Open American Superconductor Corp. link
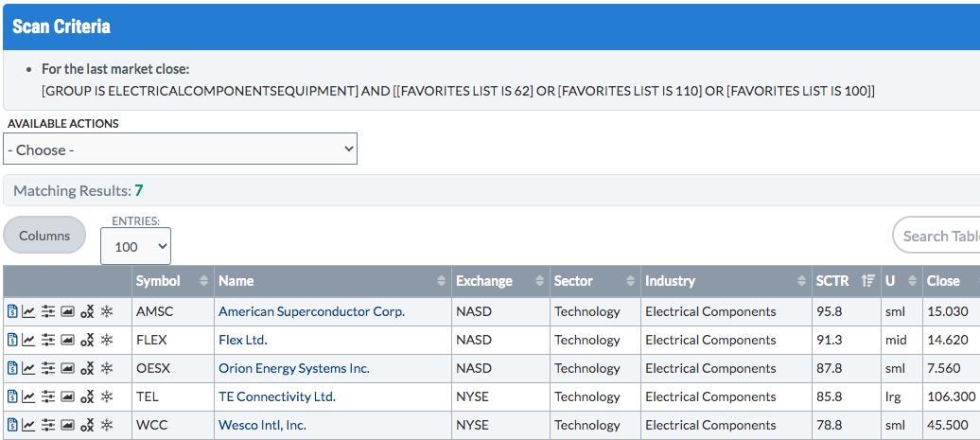Screen dimensions: 980x440 [x=311, y=311]
